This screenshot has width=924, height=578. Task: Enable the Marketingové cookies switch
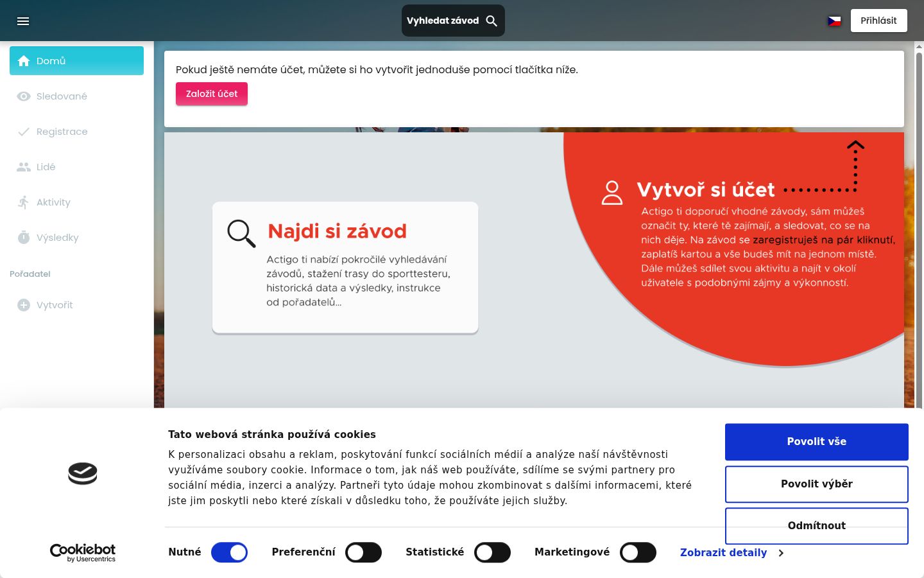[x=638, y=552]
